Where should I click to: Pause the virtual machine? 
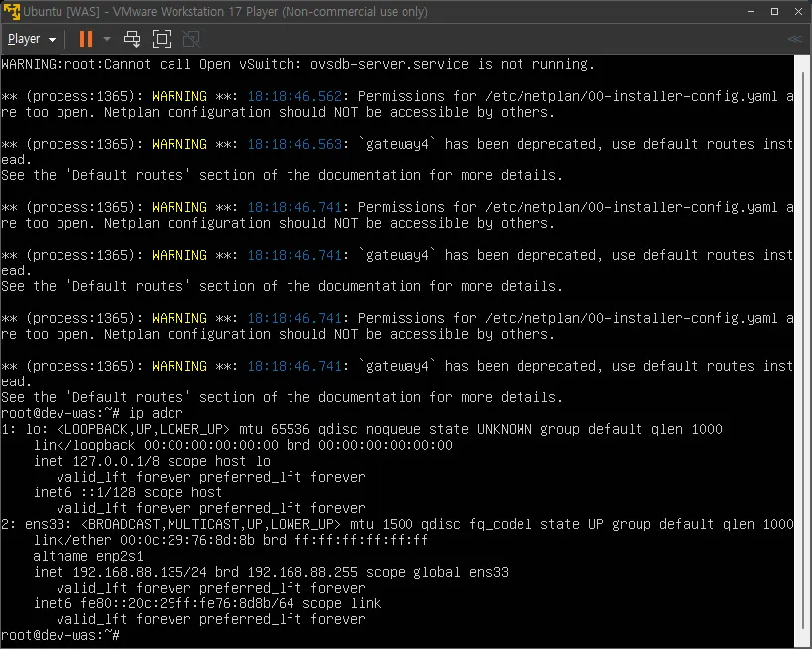86,39
